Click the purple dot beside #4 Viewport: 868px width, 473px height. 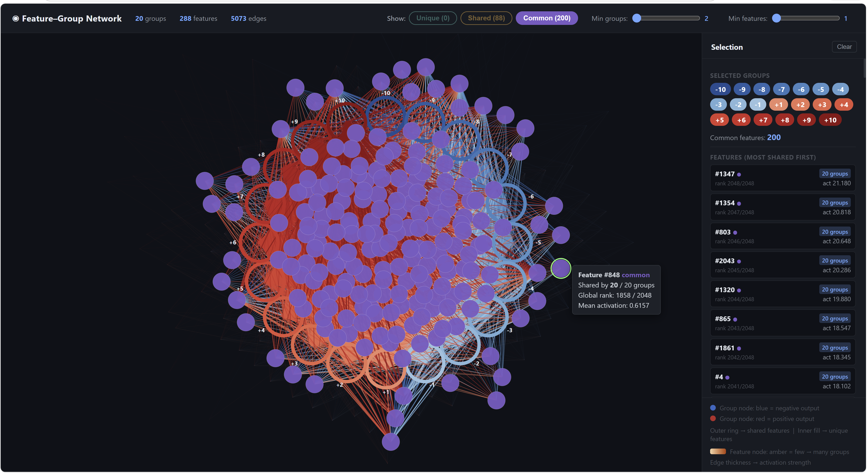(x=728, y=378)
